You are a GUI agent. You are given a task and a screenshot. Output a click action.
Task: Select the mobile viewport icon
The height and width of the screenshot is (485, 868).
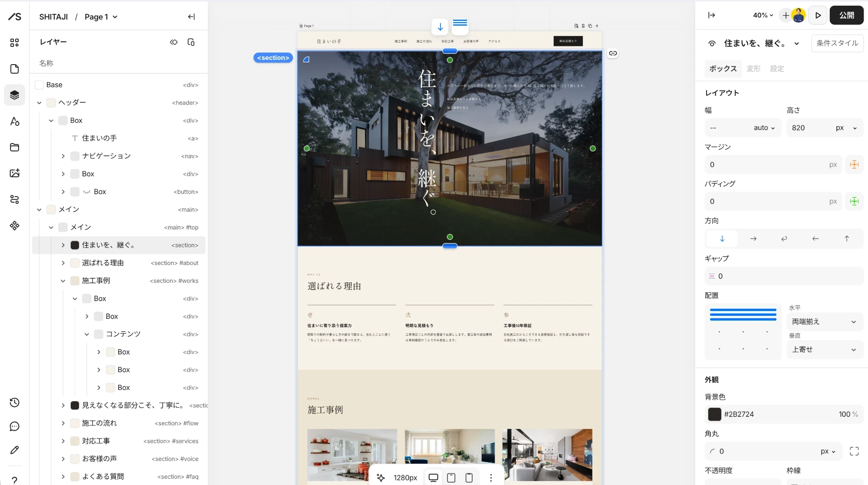pyautogui.click(x=469, y=478)
